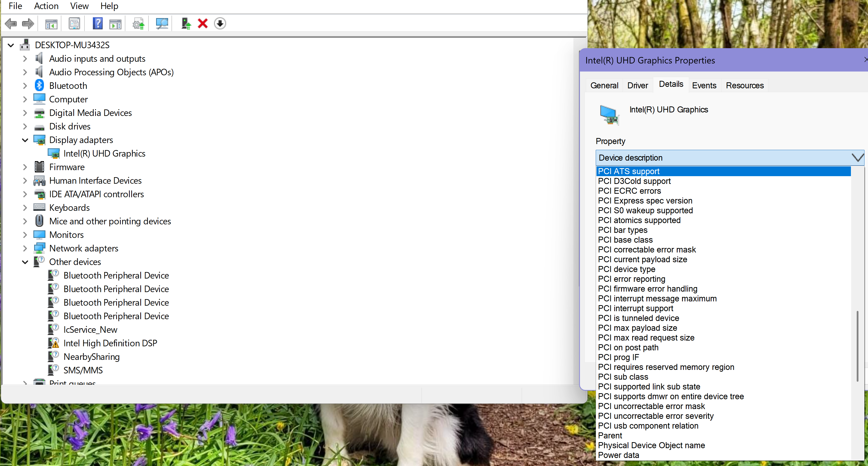Open the Action menu

[x=46, y=6]
